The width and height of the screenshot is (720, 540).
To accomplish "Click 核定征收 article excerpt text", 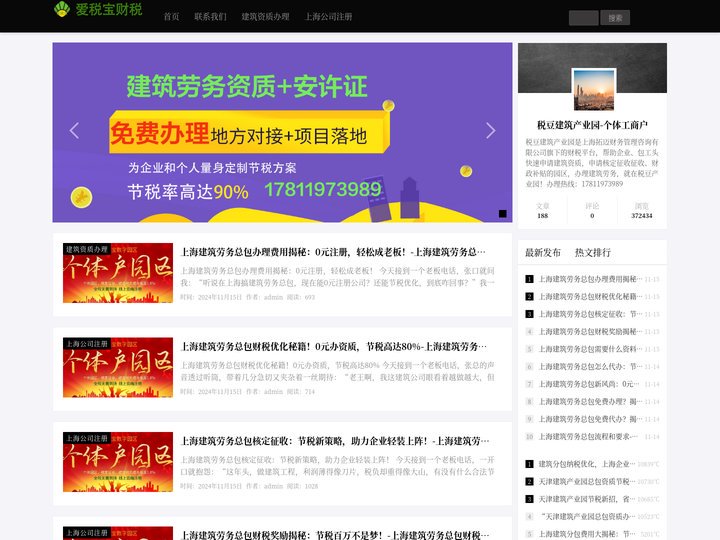I will (x=338, y=466).
